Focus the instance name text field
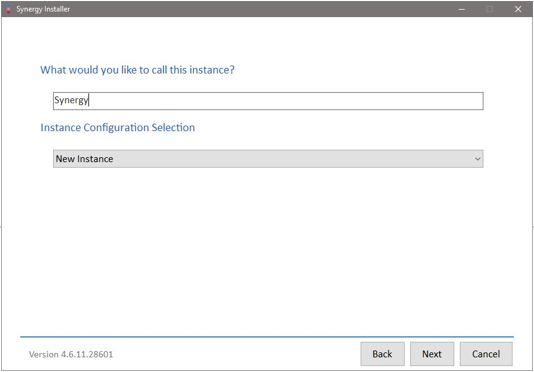This screenshot has width=534, height=372. coord(268,101)
